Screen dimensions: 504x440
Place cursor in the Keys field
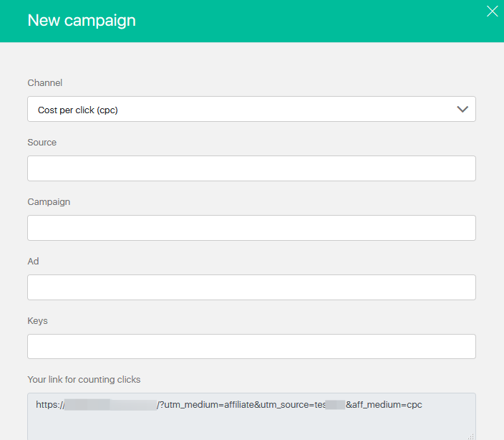tap(251, 346)
